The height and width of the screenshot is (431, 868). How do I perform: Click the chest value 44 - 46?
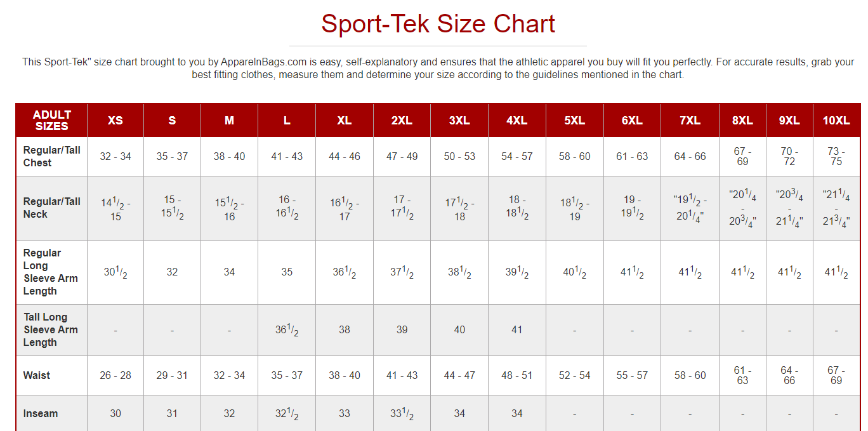point(345,156)
